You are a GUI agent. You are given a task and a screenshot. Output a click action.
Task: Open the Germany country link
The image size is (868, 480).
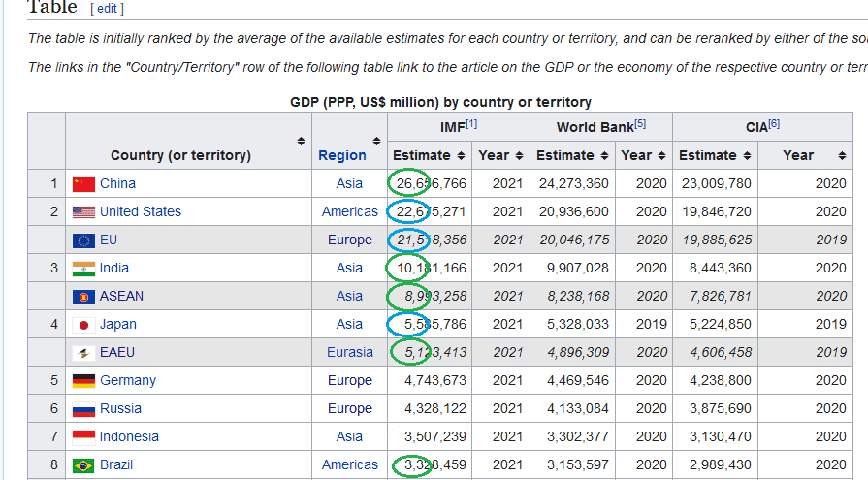point(128,380)
